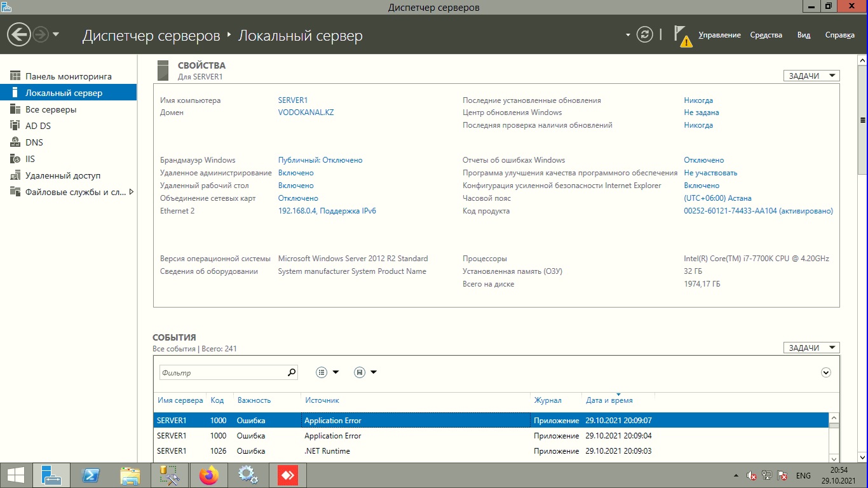Open the dropdown arrow left of refresh
This screenshot has width=868, height=488.
pyautogui.click(x=628, y=35)
